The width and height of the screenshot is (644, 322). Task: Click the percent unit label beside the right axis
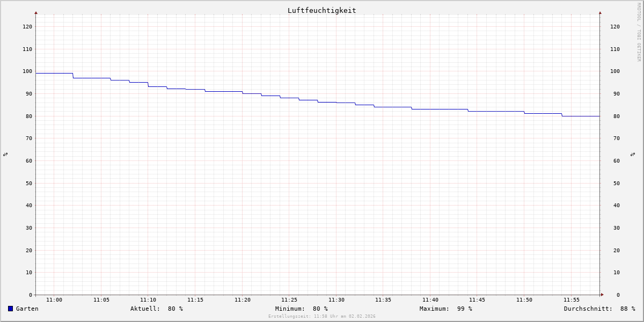(633, 154)
